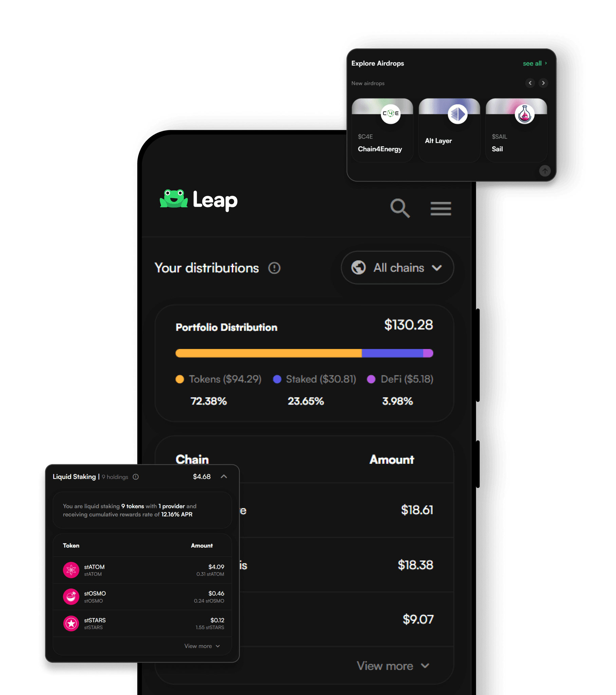Viewport: 616px width, 695px height.
Task: Click the stATOM token icon
Action: point(70,570)
